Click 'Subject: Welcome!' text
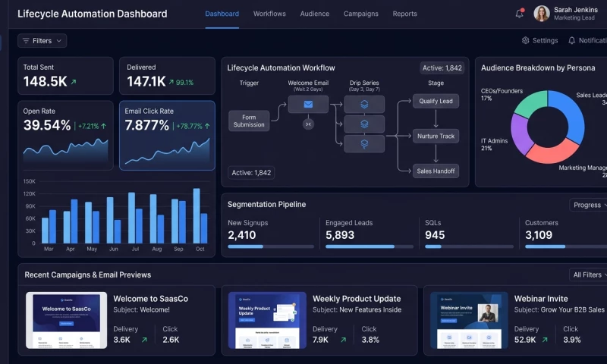607x364 pixels. tap(141, 310)
